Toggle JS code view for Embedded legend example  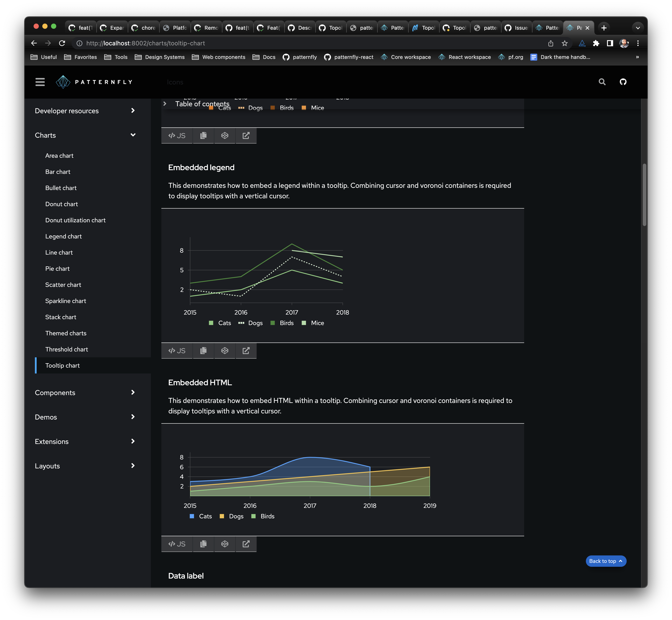177,351
